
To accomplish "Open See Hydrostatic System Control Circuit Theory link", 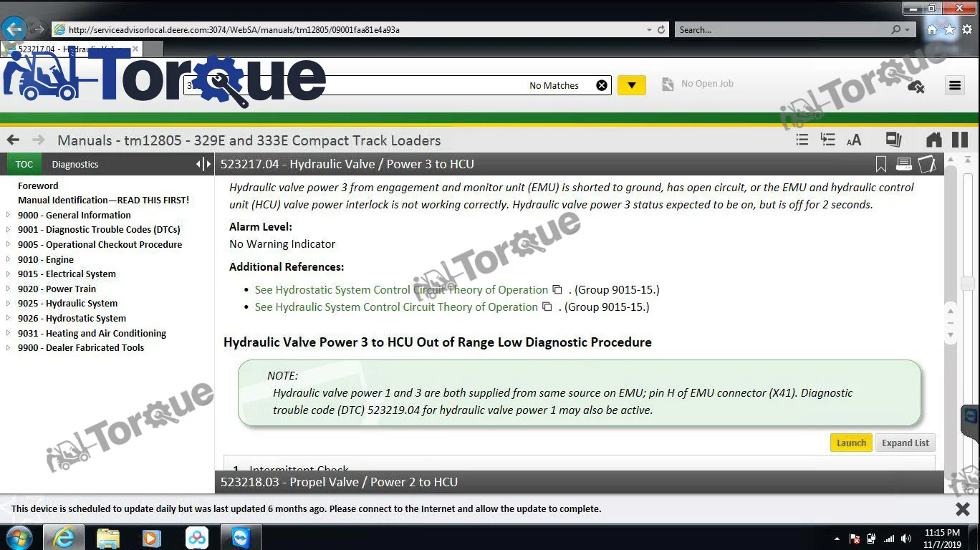I will [x=401, y=289].
